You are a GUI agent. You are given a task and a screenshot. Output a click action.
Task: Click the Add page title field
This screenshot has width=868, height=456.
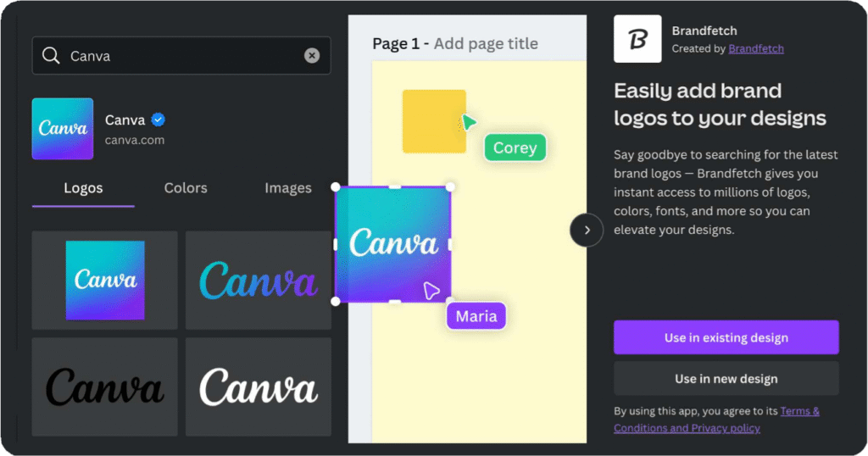[x=486, y=44]
